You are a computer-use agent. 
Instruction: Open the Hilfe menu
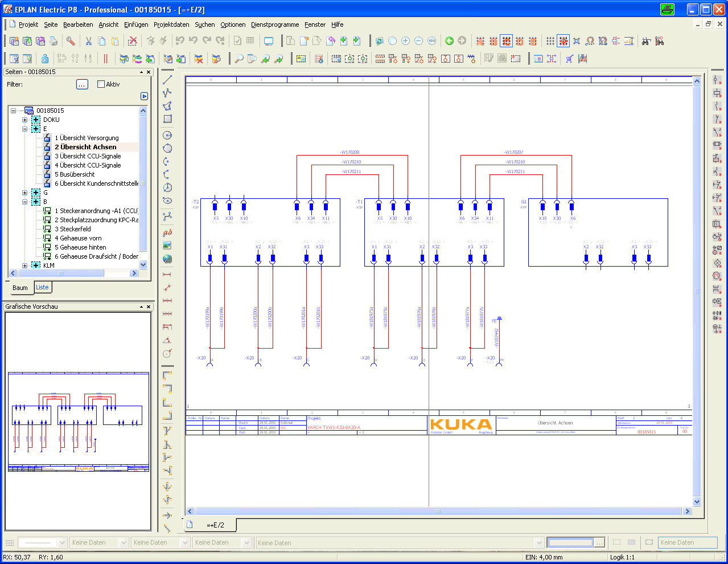pyautogui.click(x=338, y=24)
